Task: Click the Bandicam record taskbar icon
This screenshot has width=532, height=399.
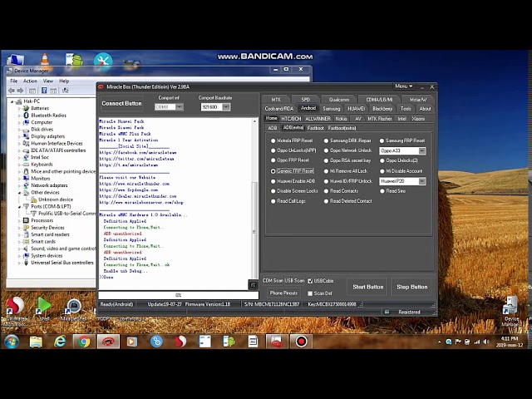Action: pos(301,342)
